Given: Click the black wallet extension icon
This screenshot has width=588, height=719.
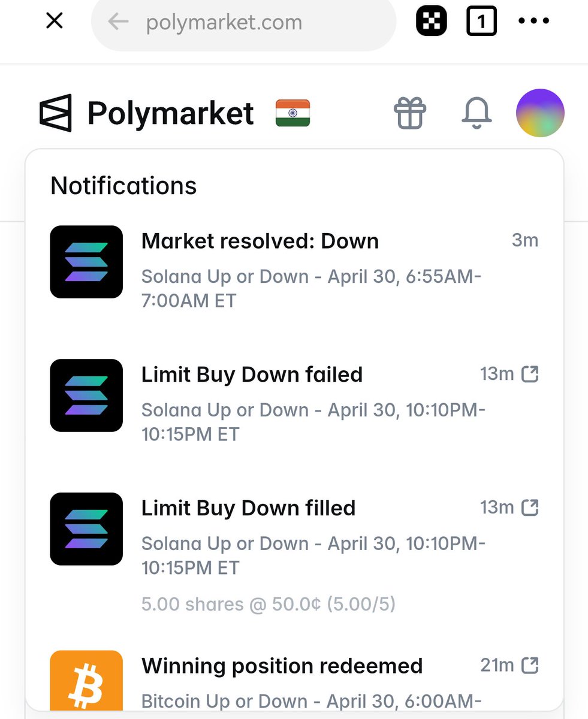Looking at the screenshot, I should pos(432,22).
